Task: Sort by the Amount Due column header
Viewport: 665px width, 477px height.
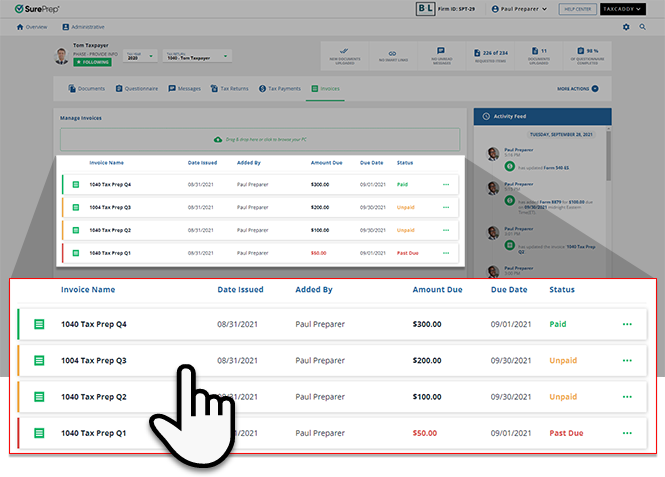Action: 437,290
